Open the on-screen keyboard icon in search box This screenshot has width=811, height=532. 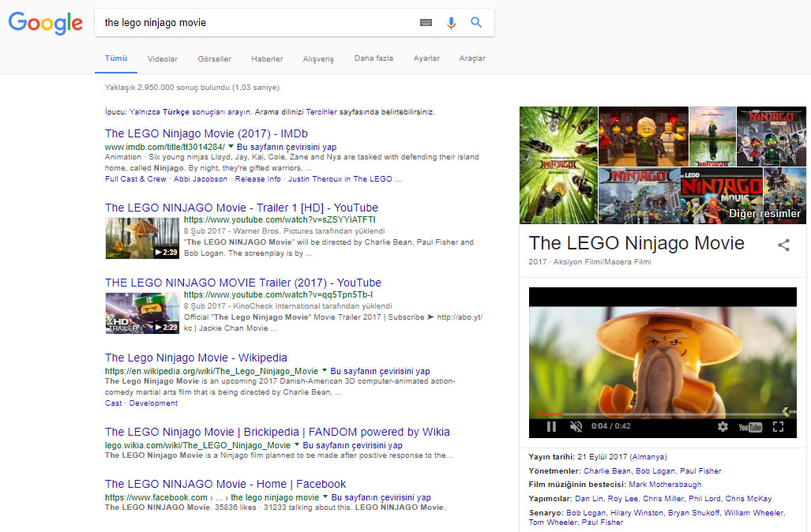click(426, 23)
